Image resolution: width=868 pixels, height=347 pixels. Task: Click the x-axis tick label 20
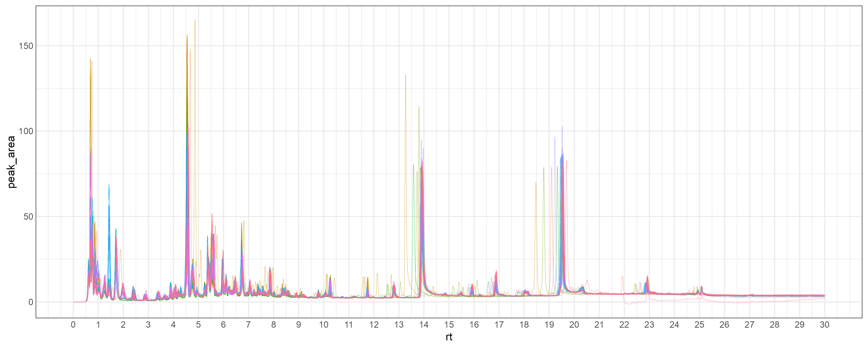pyautogui.click(x=574, y=325)
